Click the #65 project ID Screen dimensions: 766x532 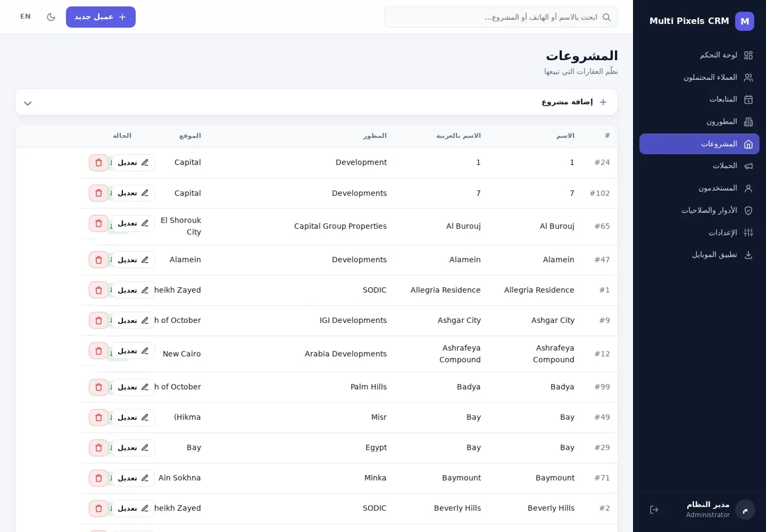[602, 226]
